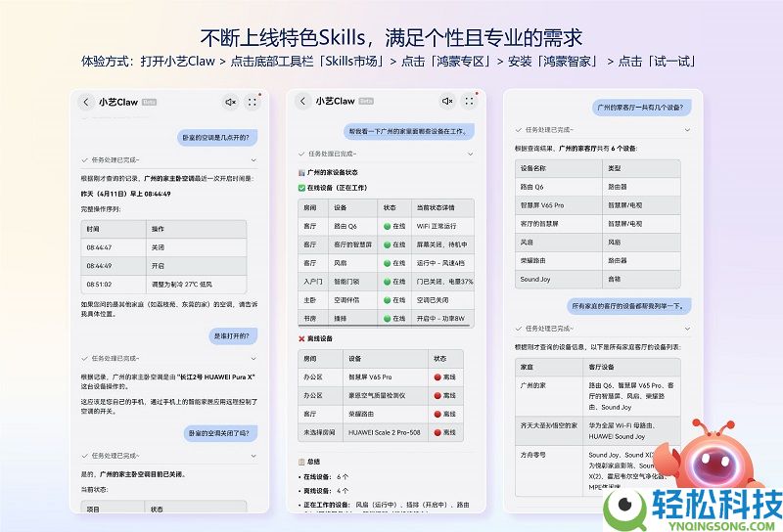The width and height of the screenshot is (783, 532).
Task: Select the chat bubble 卧室的空调关闭了吗?
Action: click(x=220, y=433)
